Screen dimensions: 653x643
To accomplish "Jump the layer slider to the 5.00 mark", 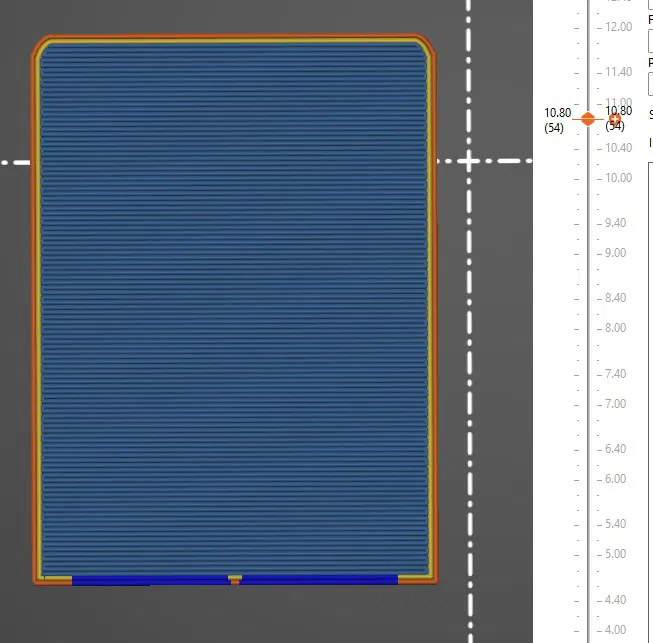I will coord(616,554).
